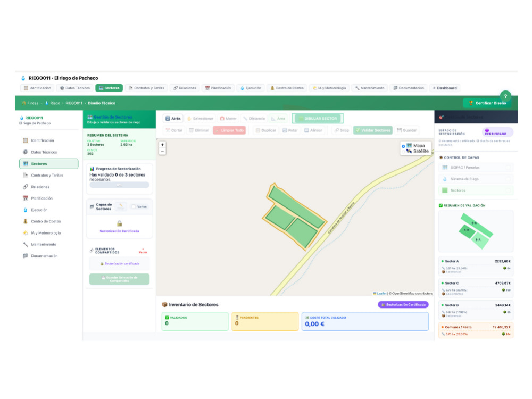Click the green Sectores layer color swatch
Viewport: 532px width, 399px height.
445,190
